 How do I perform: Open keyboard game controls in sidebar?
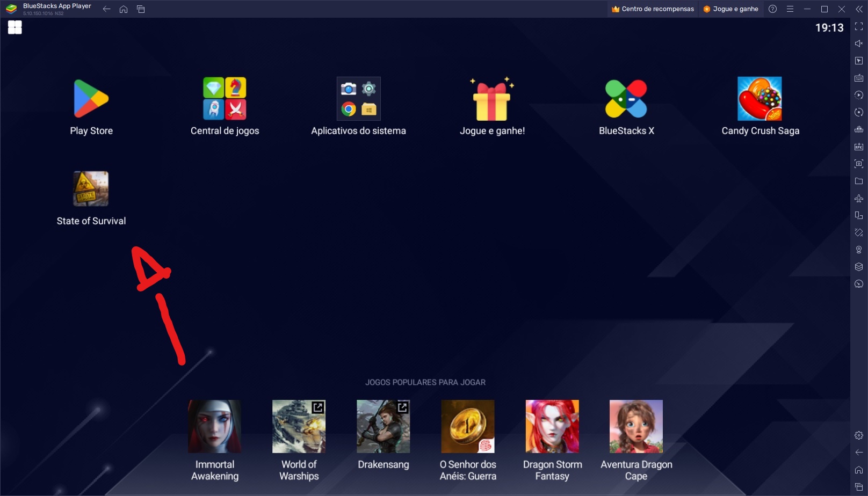click(x=859, y=78)
